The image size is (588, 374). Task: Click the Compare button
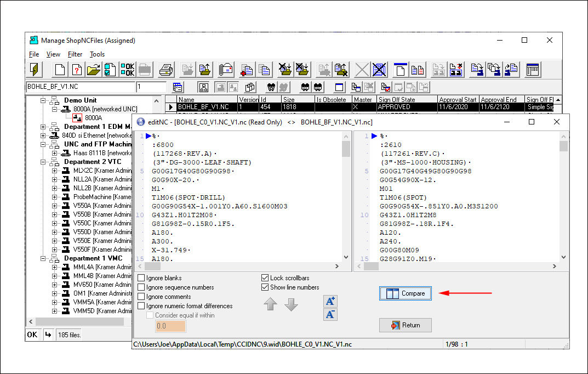tap(406, 293)
